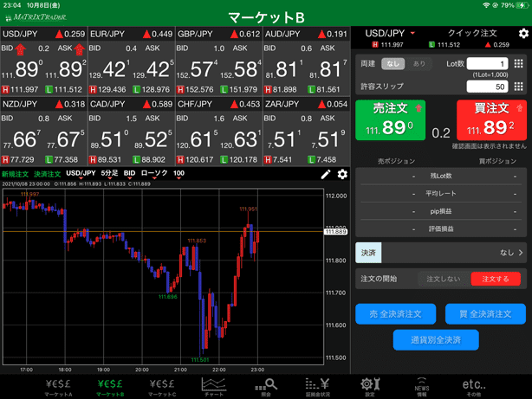Click 通貨別全決済 button
532x399 pixels.
tap(436, 339)
